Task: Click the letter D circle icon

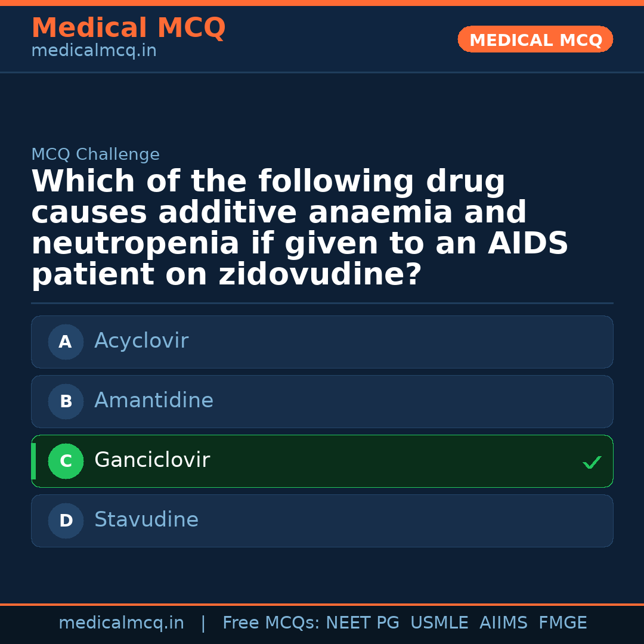Action: click(x=66, y=521)
